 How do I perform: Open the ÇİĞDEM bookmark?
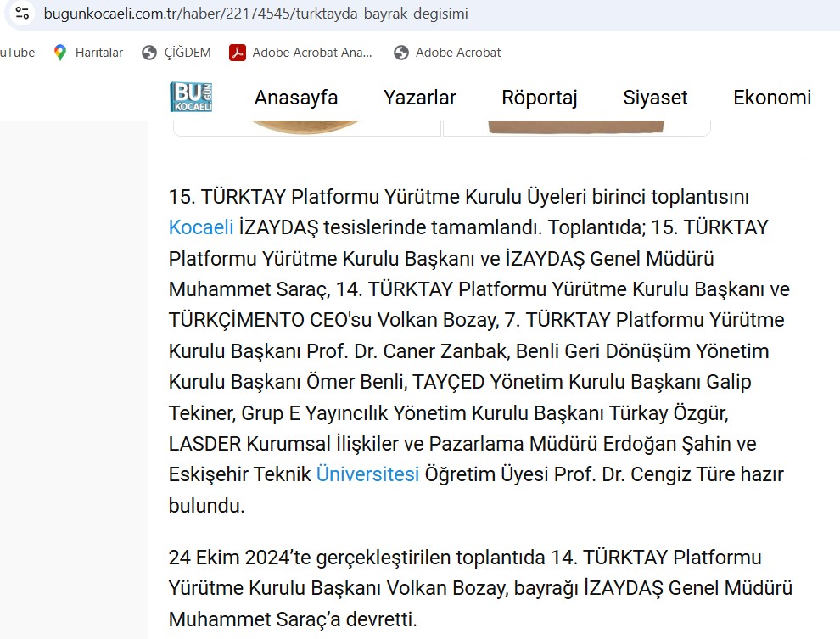pos(176,53)
